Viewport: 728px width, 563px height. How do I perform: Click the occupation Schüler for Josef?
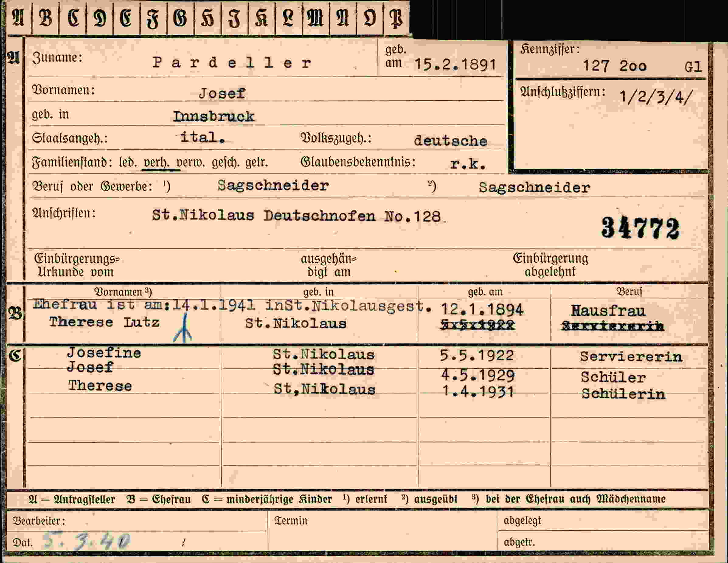pos(613,377)
